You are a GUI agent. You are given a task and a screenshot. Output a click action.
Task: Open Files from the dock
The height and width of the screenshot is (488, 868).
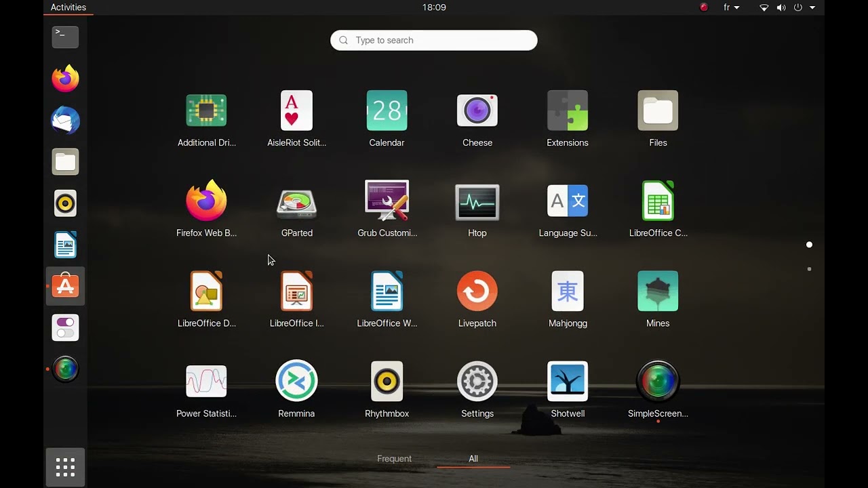point(66,162)
